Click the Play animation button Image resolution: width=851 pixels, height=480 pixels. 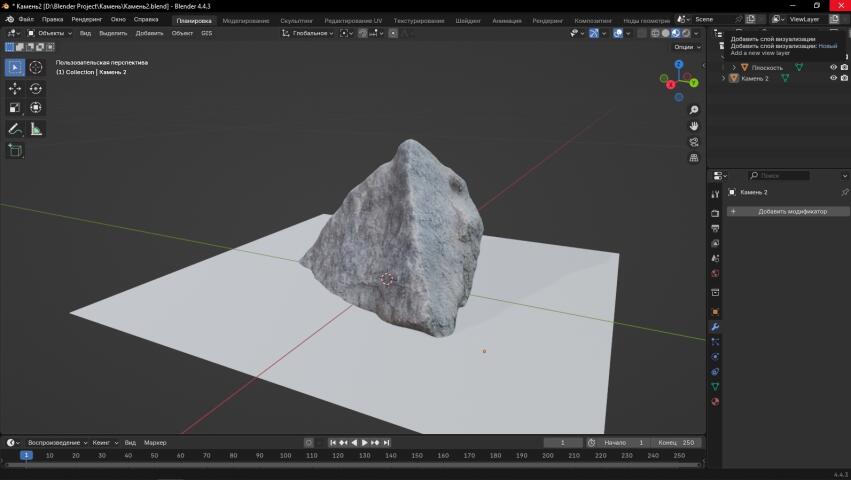(365, 443)
